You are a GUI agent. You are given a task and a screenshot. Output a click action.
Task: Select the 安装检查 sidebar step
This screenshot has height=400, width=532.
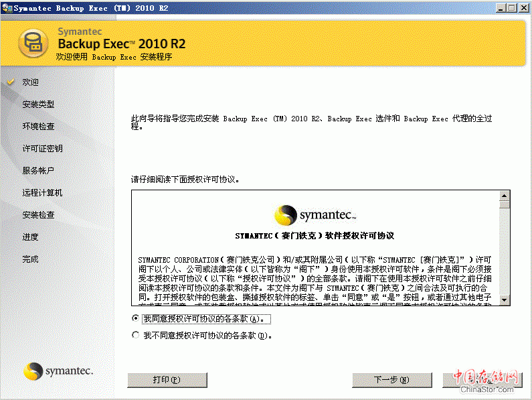coord(38,214)
